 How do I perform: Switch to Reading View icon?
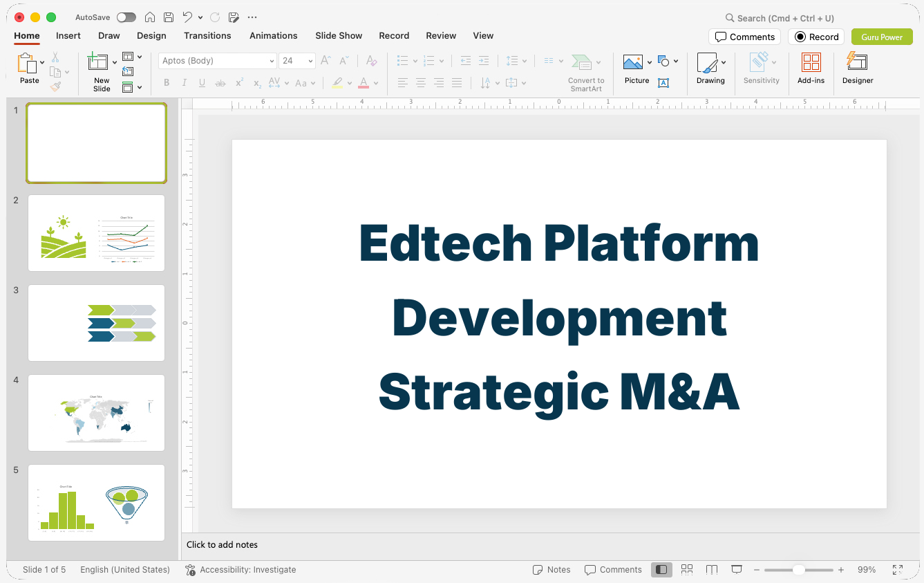[712, 569]
